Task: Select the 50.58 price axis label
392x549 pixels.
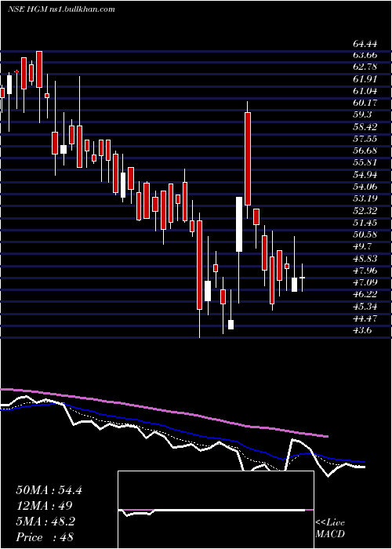Action: [x=365, y=235]
